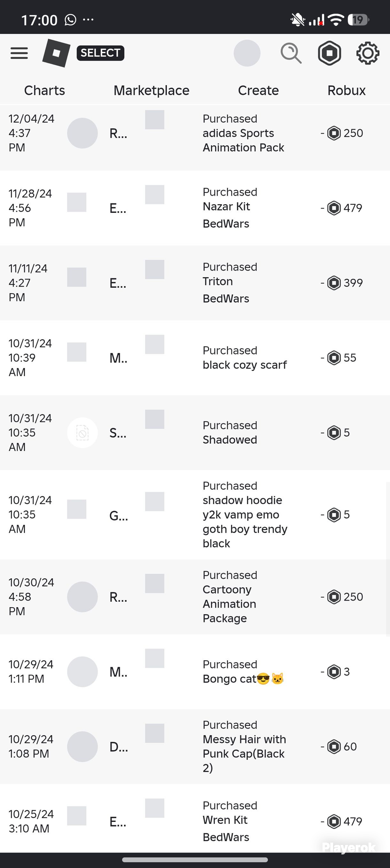The width and height of the screenshot is (390, 868).
Task: Open the Bongo cat purchase link
Action: 243,679
